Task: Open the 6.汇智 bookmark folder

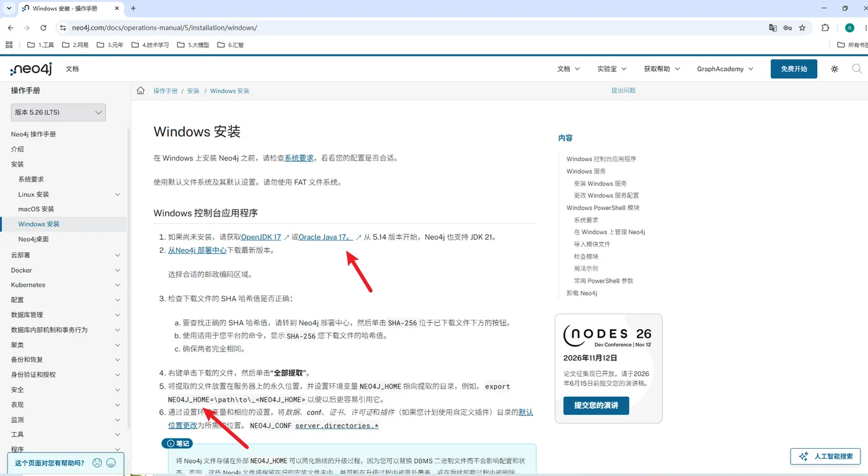Action: (230, 45)
